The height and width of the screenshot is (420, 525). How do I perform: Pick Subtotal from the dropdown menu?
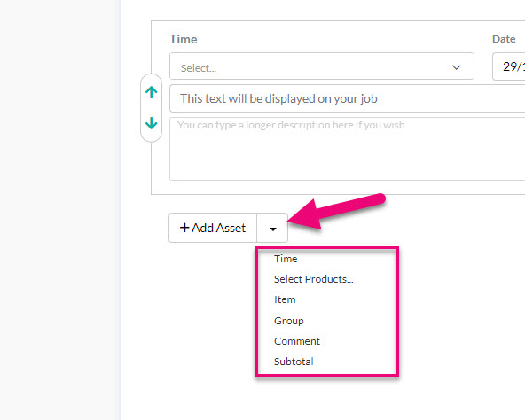pyautogui.click(x=294, y=362)
